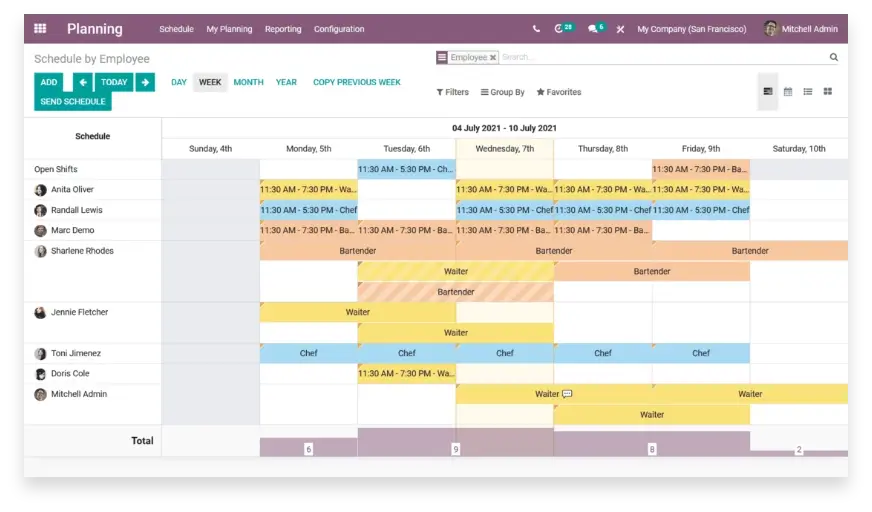Click the phone call icon
Screen dimensions: 872x512
536,29
